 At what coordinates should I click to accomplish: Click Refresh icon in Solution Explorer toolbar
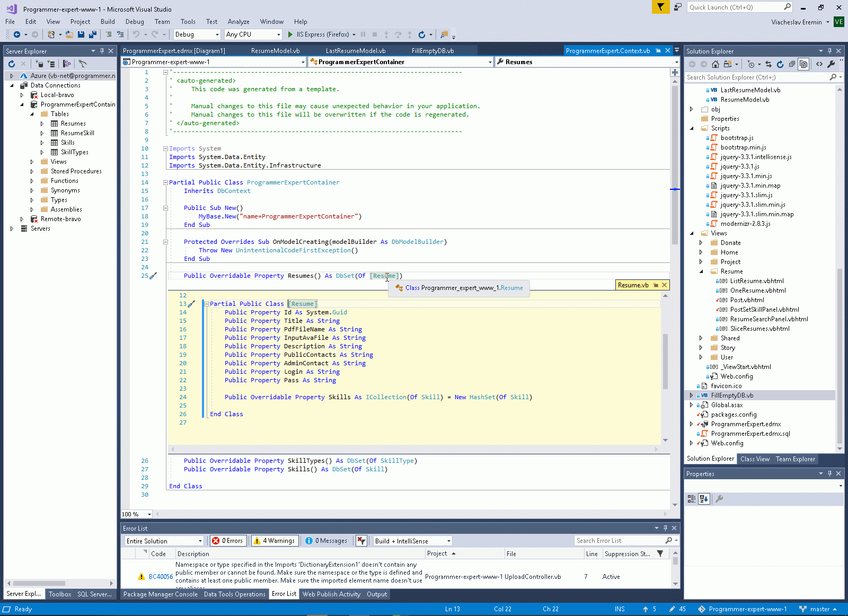coord(780,64)
